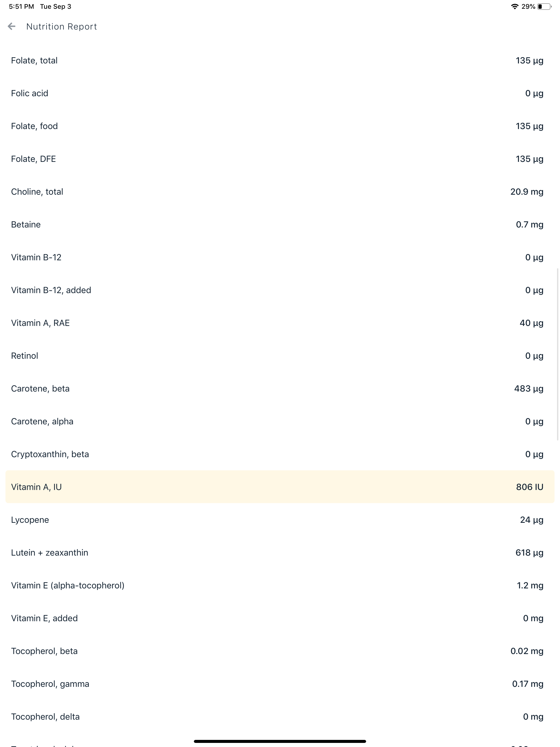Tap the Retinol row

click(280, 356)
